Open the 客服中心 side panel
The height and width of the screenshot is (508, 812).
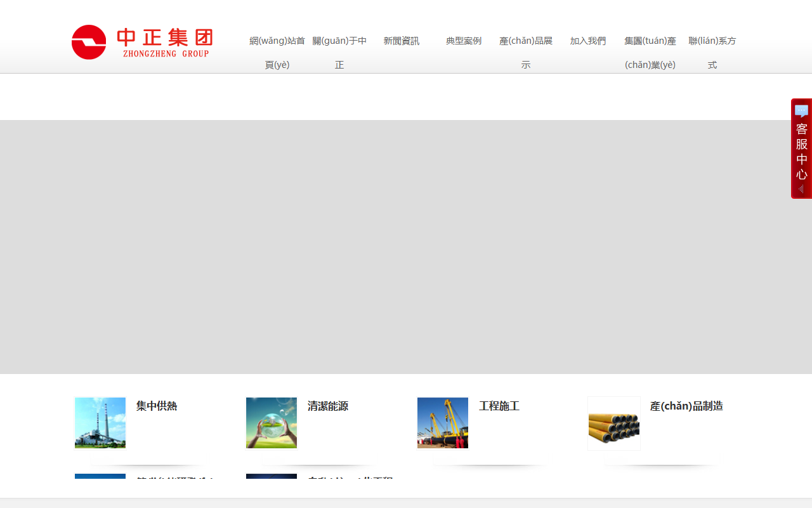pyautogui.click(x=801, y=149)
